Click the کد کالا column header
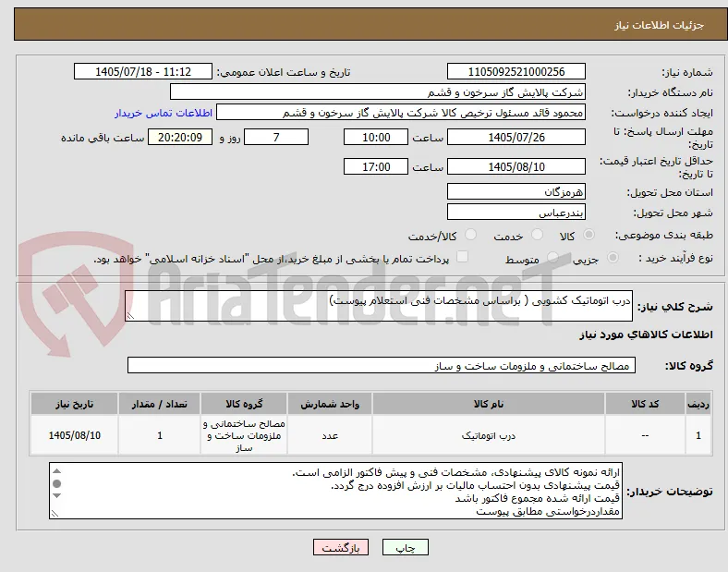The height and width of the screenshot is (572, 728). pos(645,404)
